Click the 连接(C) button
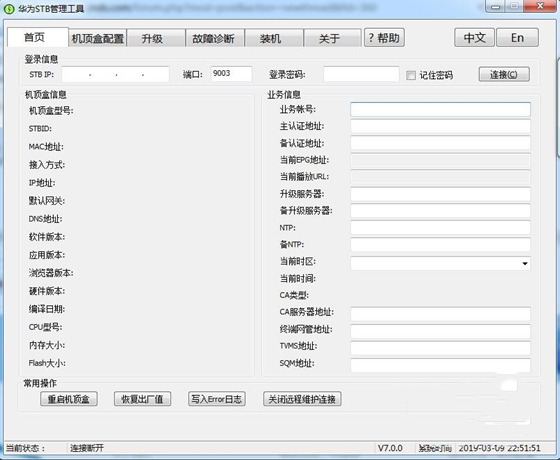 tap(504, 74)
